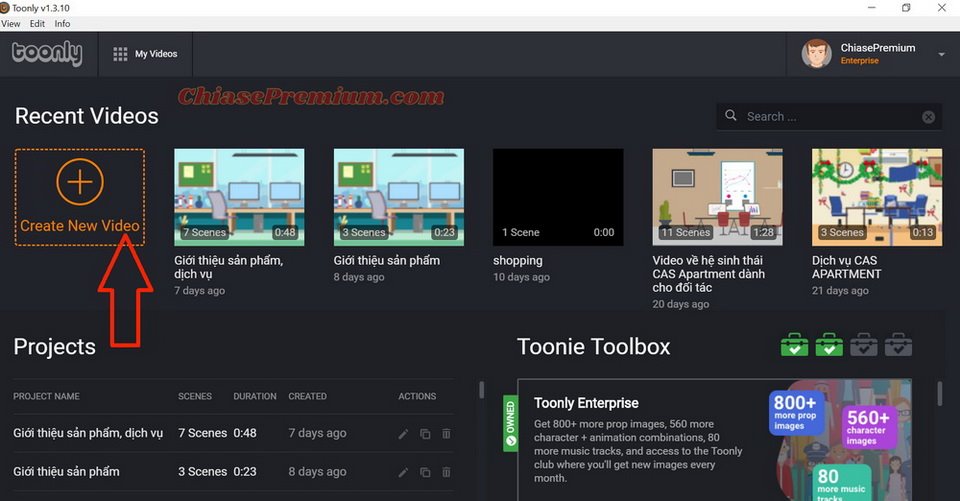Select fourth gray Toonie Toolbox briefcase icon
The width and height of the screenshot is (960, 501).
(x=898, y=345)
